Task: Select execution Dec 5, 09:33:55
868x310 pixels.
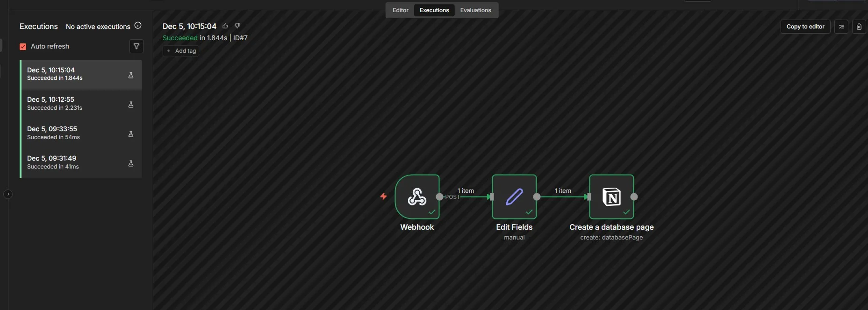Action: pyautogui.click(x=81, y=134)
